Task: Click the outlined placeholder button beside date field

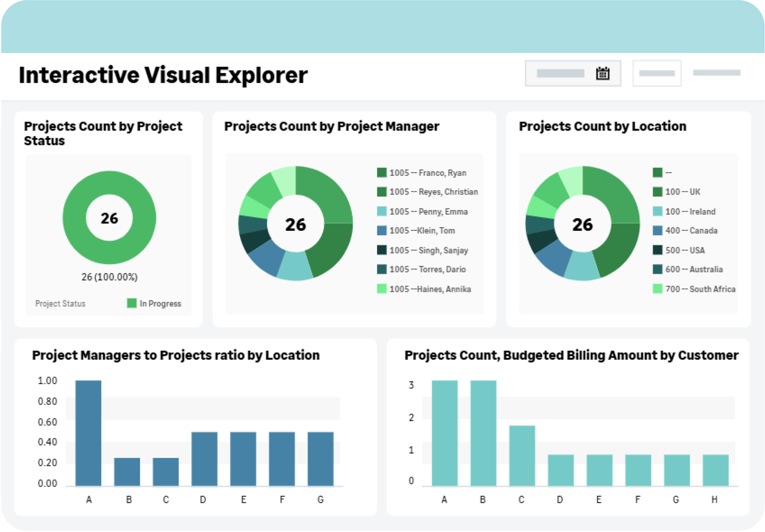Action: pos(657,73)
